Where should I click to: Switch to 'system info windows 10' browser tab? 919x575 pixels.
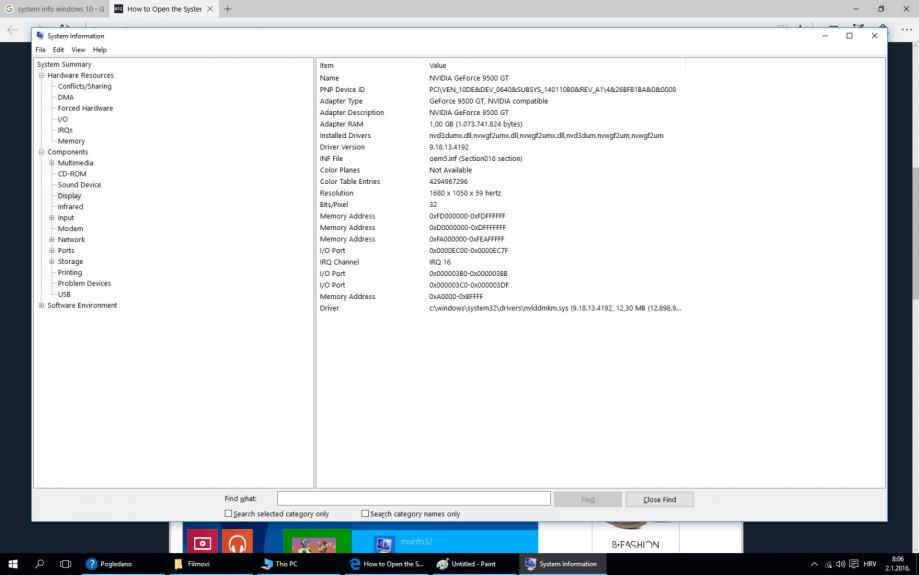(55, 9)
